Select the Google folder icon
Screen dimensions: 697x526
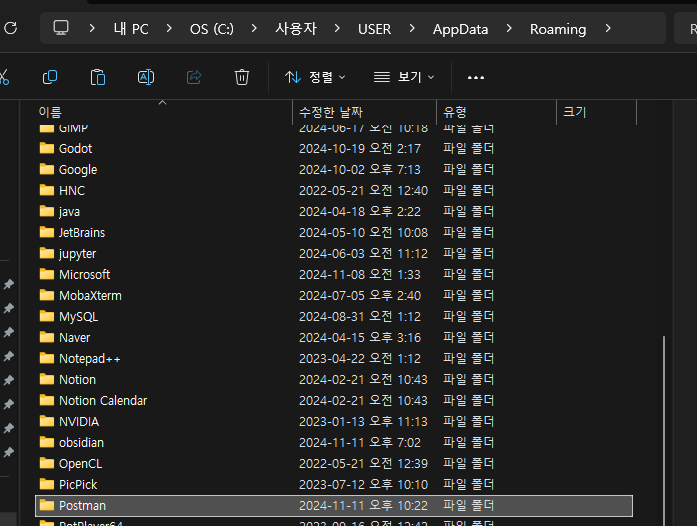(47, 169)
